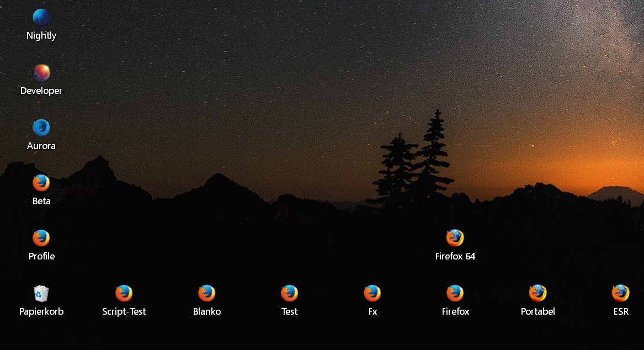Select the Papierkorb recycle bin icon
The height and width of the screenshot is (350, 644).
pos(41,293)
